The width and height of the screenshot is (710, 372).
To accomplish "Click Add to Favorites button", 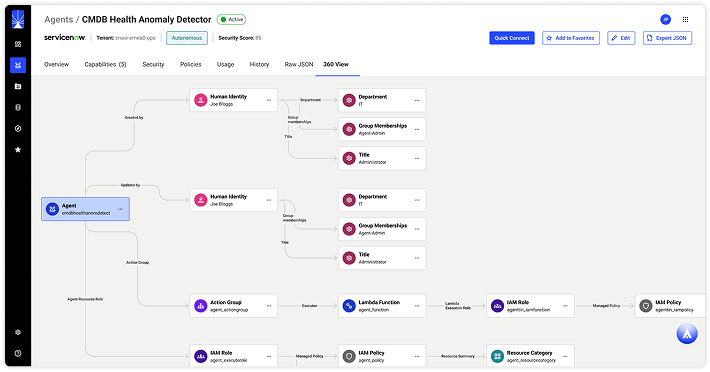I will click(x=571, y=38).
